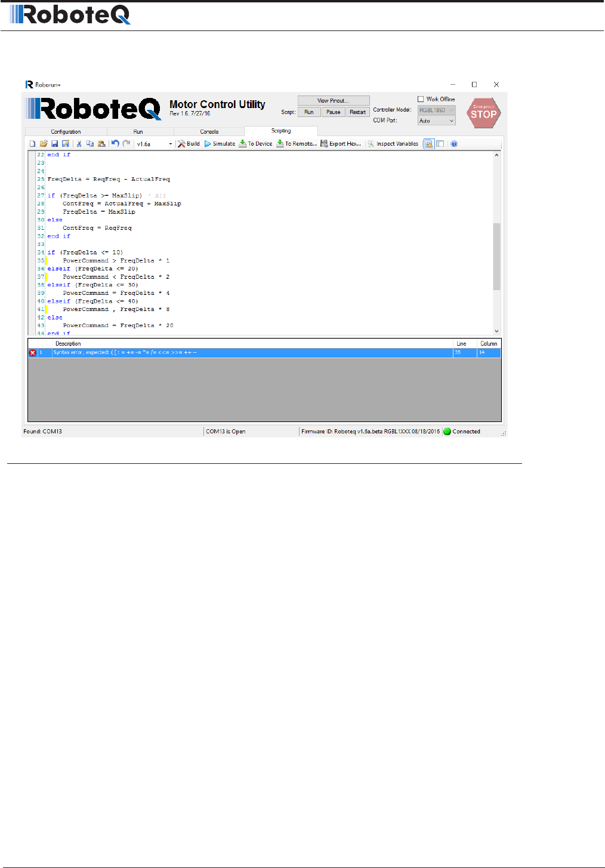Sort errors by Column header
Image resolution: width=605 pixels, height=868 pixels.
tap(489, 344)
